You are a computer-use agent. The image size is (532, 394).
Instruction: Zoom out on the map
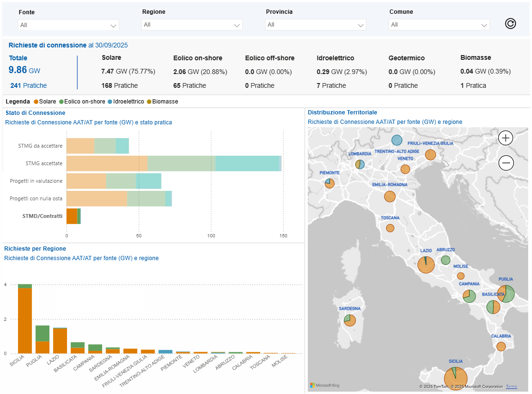tap(506, 163)
